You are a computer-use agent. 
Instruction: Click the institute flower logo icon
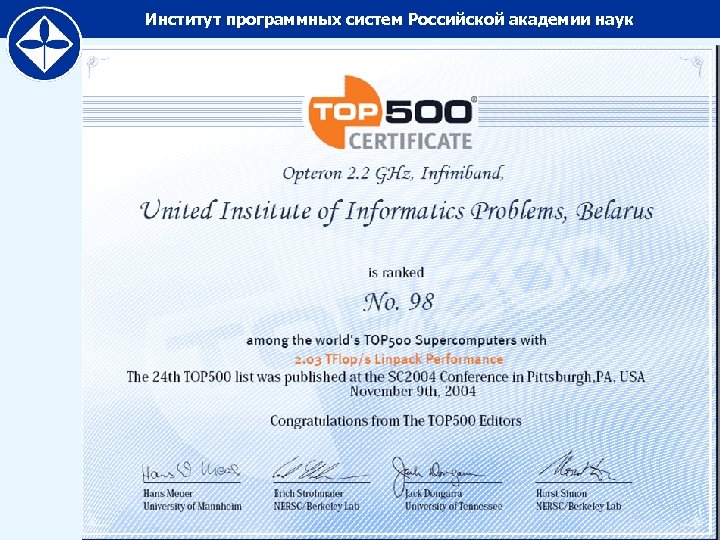pyautogui.click(x=45, y=45)
